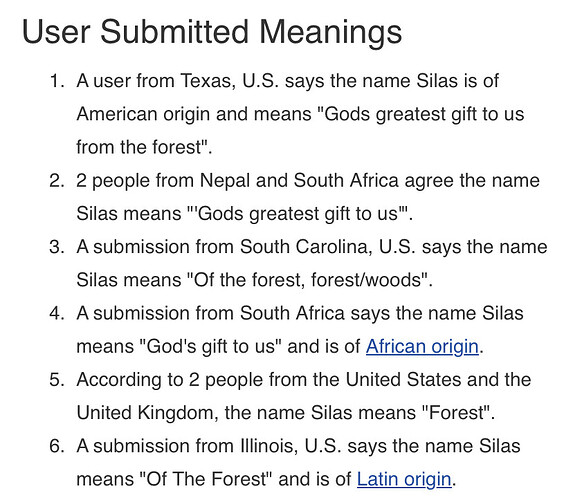Click the American origin text line
Image resolution: width=572 pixels, height=500 pixels.
(x=300, y=115)
